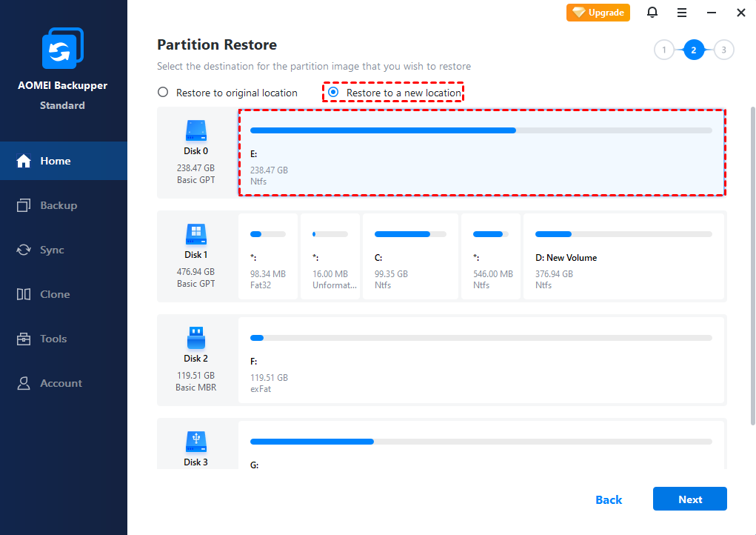The height and width of the screenshot is (535, 756).
Task: Close the Backupper window
Action: pos(741,13)
